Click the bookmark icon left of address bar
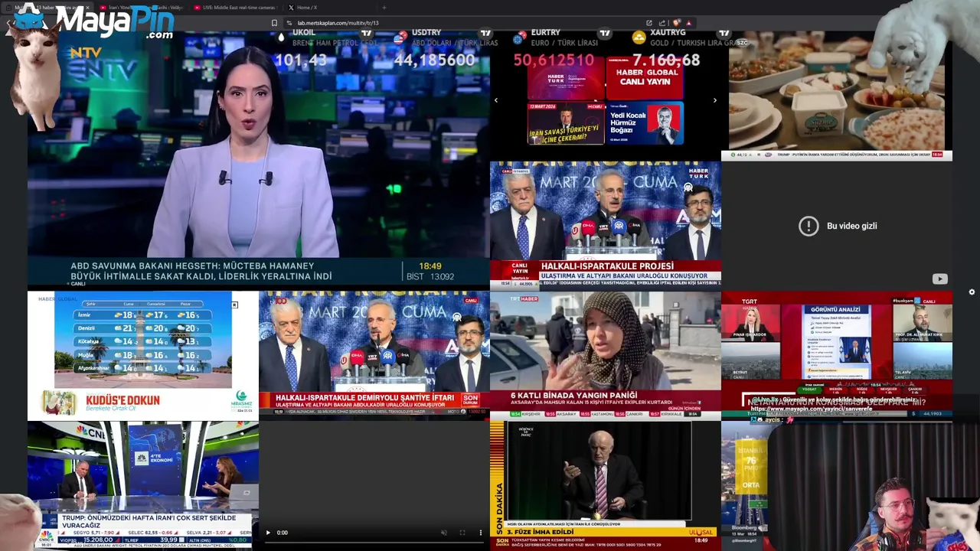Image resolution: width=980 pixels, height=551 pixels. (274, 23)
